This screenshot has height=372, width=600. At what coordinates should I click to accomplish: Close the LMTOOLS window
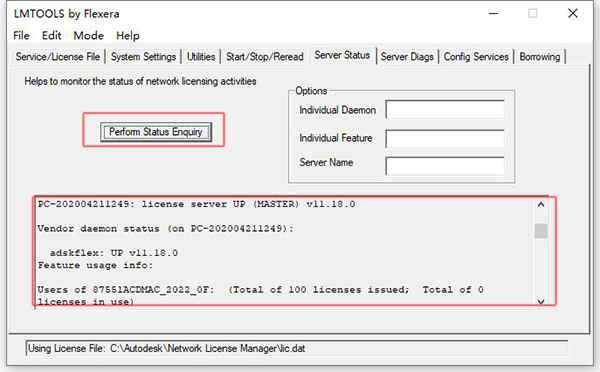(572, 13)
